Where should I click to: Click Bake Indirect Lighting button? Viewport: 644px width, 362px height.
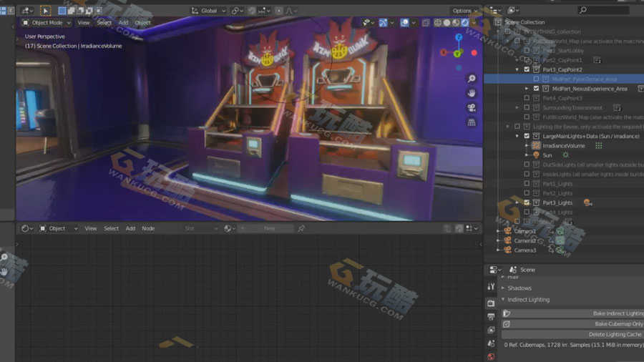(x=572, y=313)
